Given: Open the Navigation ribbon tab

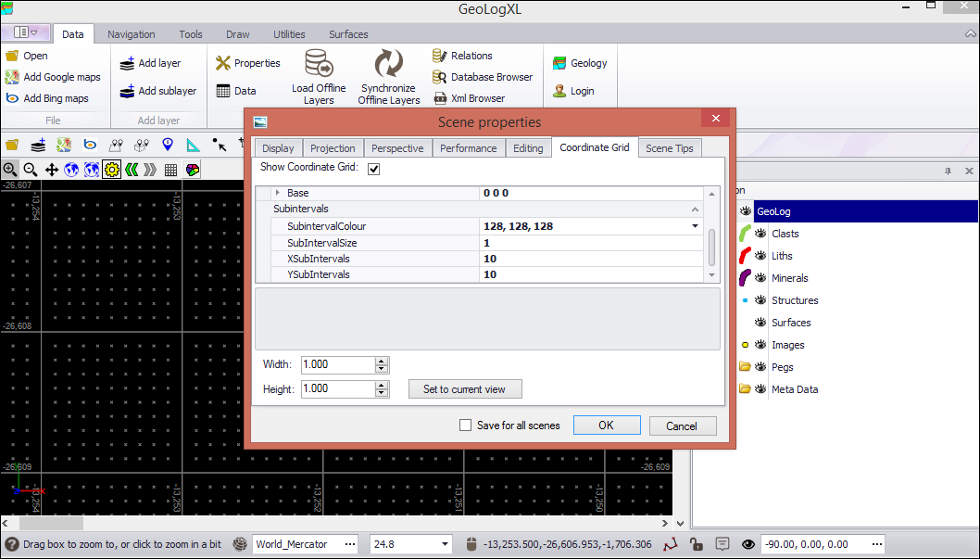Looking at the screenshot, I should tap(132, 34).
